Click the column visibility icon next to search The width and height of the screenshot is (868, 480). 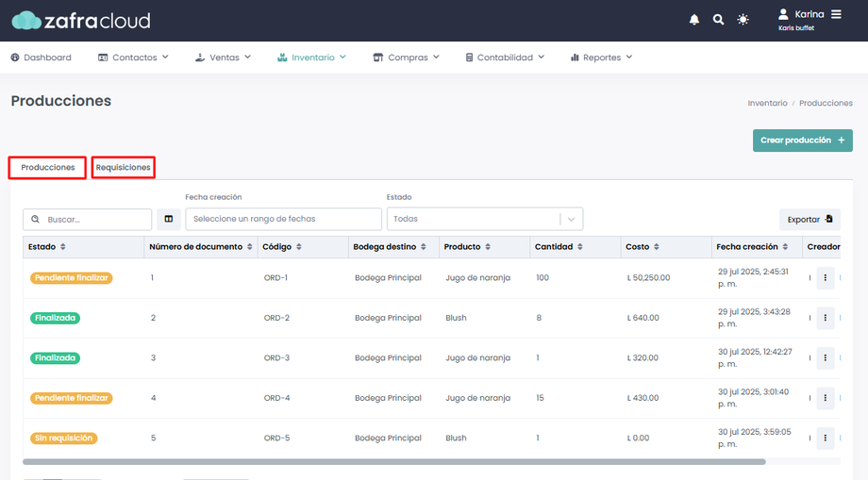coord(169,219)
